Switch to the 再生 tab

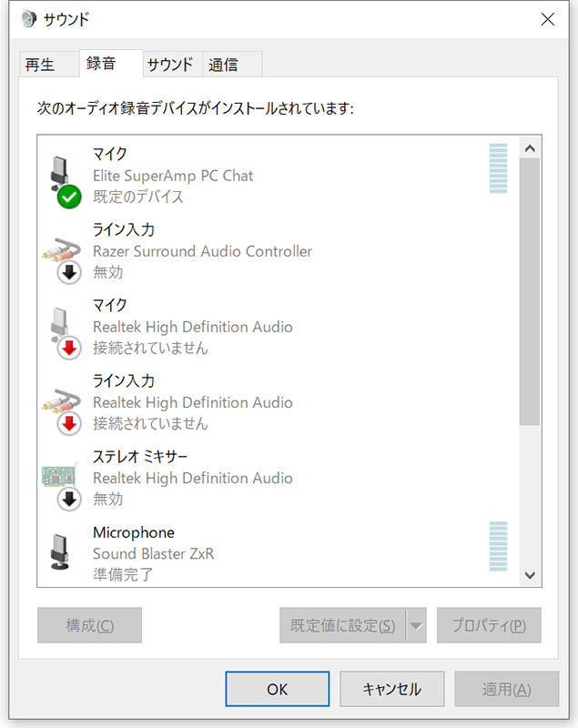tap(40, 65)
